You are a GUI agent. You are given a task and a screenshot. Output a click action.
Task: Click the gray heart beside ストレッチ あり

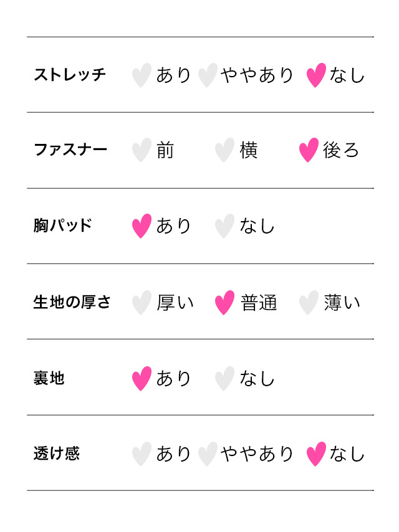pyautogui.click(x=142, y=75)
